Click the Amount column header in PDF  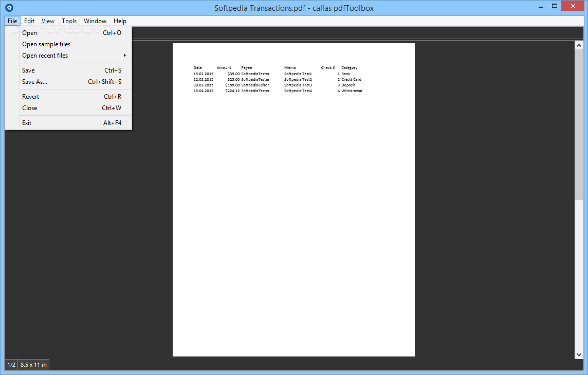224,68
